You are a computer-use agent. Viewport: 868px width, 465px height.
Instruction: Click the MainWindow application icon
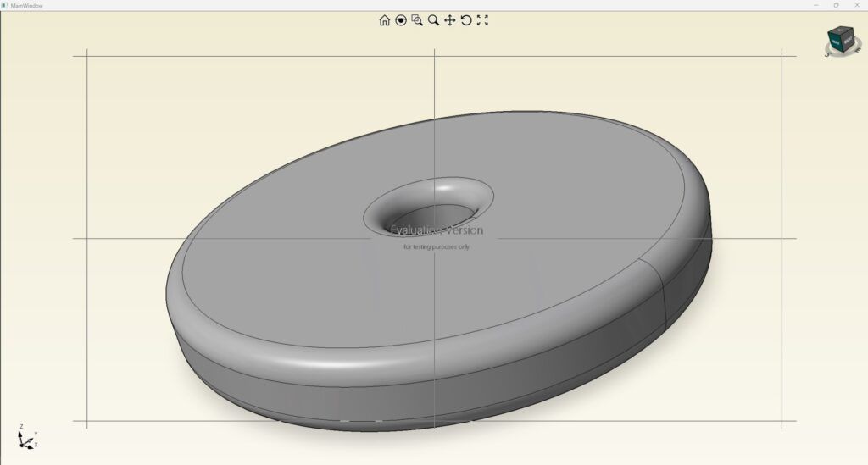(5, 5)
